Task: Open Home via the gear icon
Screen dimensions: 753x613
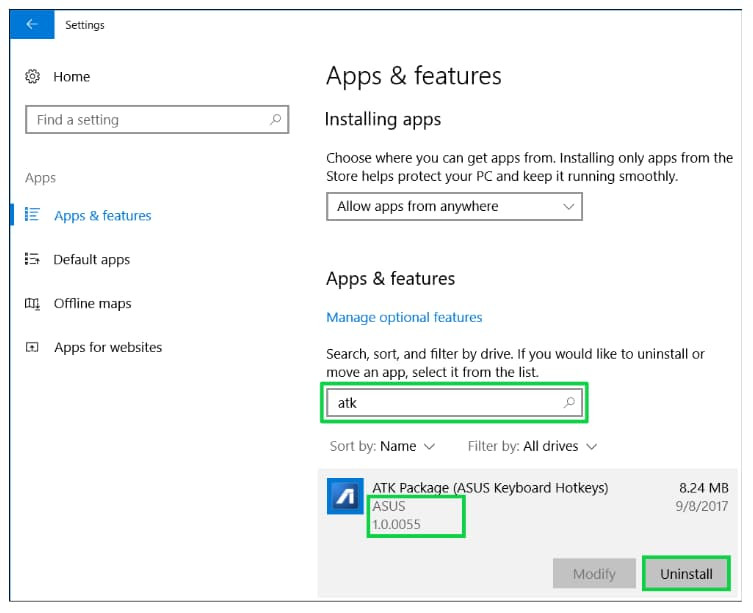Action: point(33,76)
